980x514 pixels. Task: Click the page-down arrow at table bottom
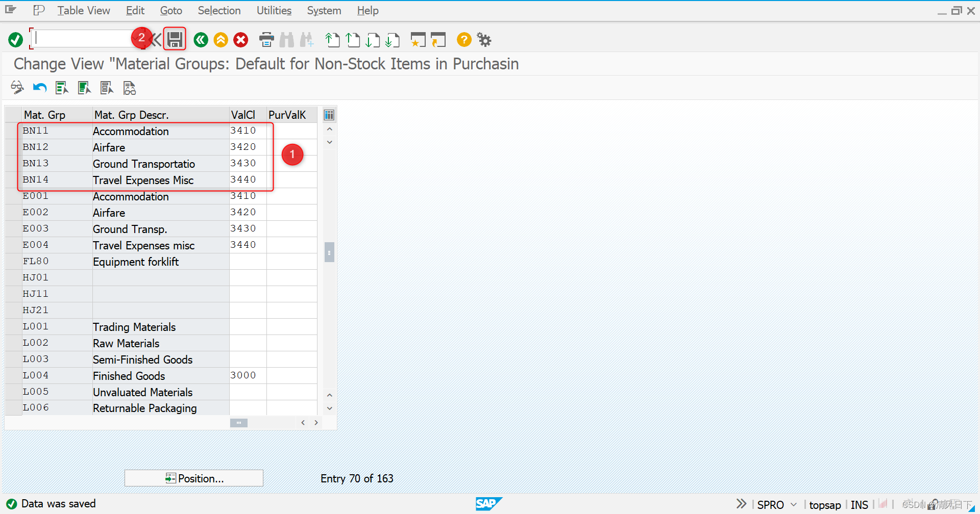pyautogui.click(x=330, y=408)
